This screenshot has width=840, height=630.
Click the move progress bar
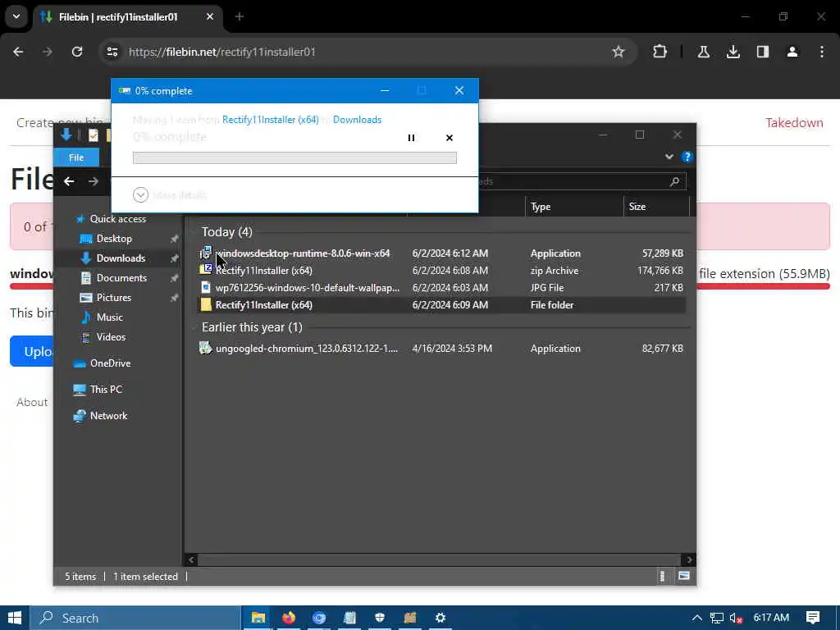pos(294,157)
